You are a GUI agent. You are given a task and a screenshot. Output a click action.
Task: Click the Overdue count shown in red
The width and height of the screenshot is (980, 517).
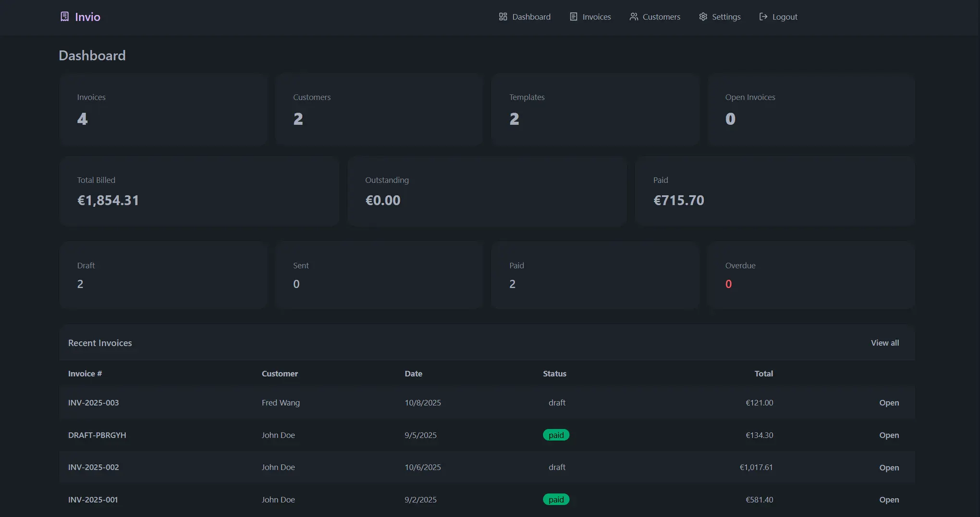pos(728,284)
